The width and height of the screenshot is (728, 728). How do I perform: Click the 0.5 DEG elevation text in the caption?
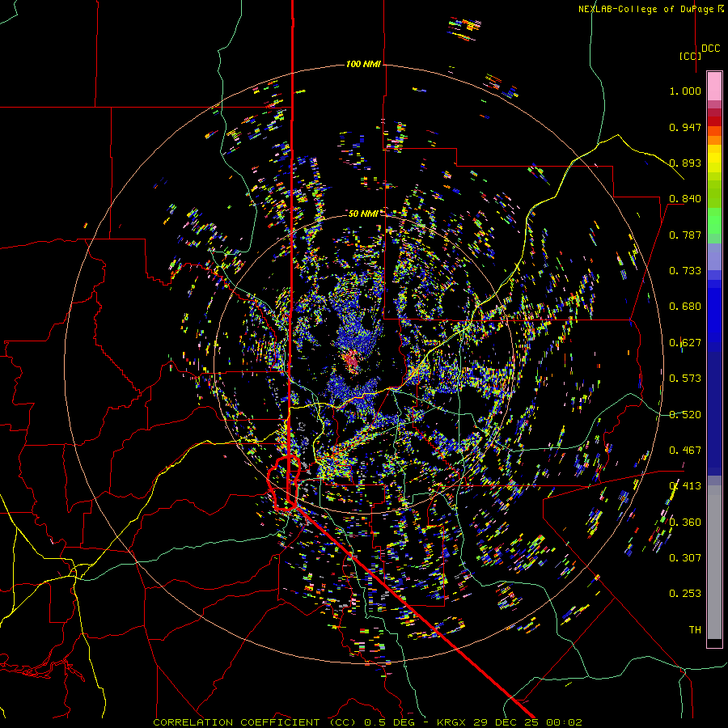389,722
